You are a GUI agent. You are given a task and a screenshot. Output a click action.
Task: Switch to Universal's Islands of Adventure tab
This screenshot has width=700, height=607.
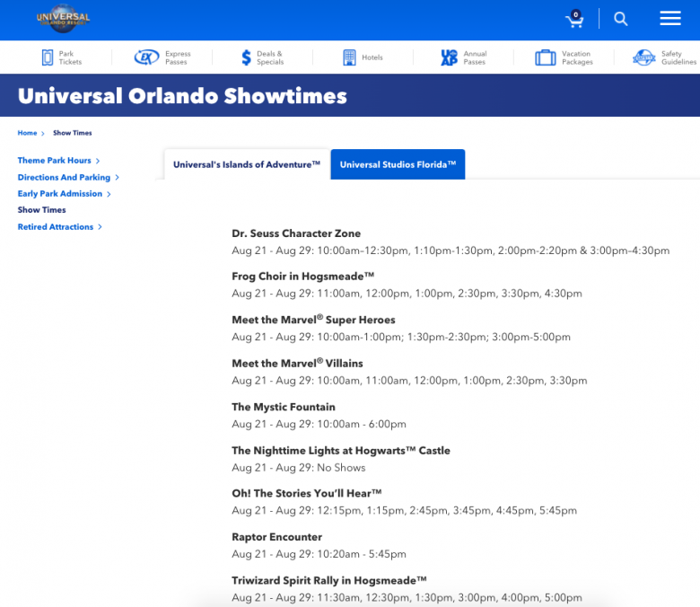pyautogui.click(x=247, y=164)
